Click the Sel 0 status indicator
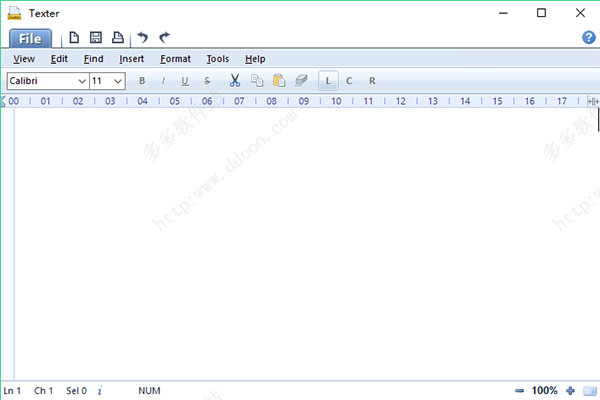 pyautogui.click(x=77, y=391)
